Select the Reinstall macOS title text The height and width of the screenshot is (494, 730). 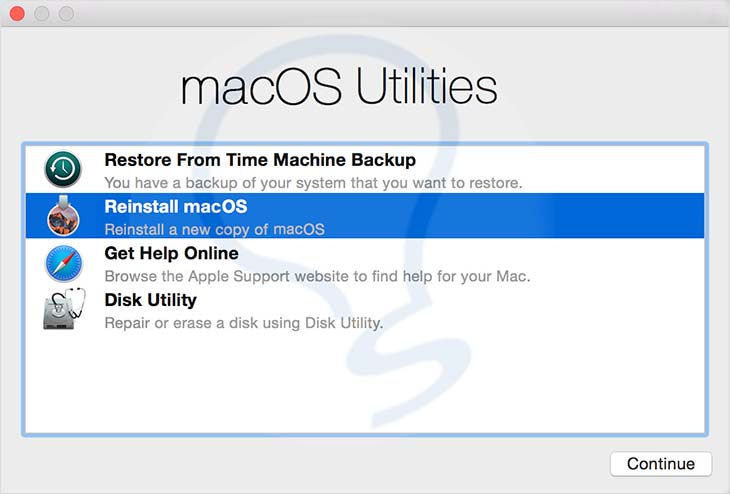click(175, 207)
